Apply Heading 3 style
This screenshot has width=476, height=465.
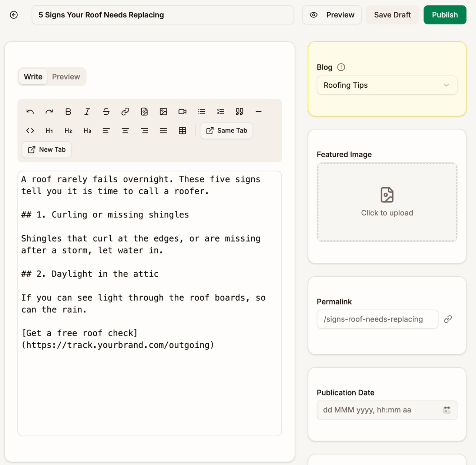coord(87,131)
